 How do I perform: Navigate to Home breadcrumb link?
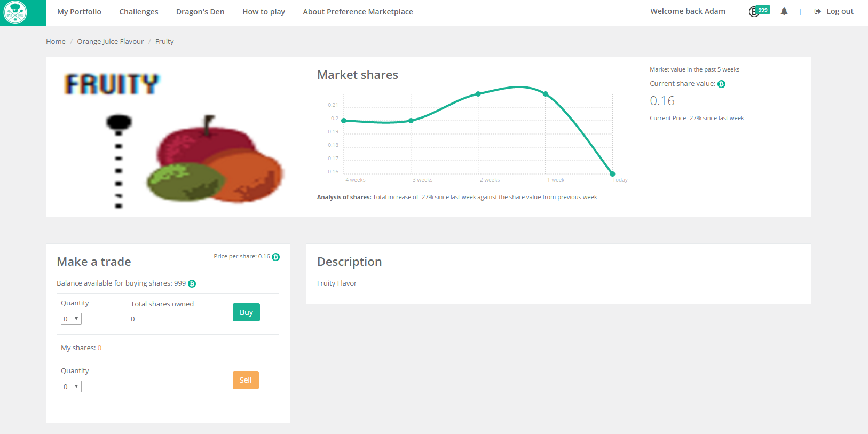click(x=56, y=42)
